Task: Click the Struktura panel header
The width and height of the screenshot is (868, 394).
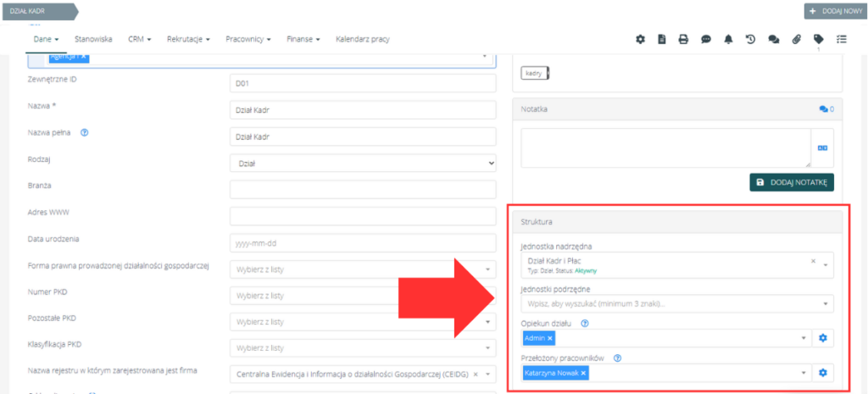Action: pos(677,222)
